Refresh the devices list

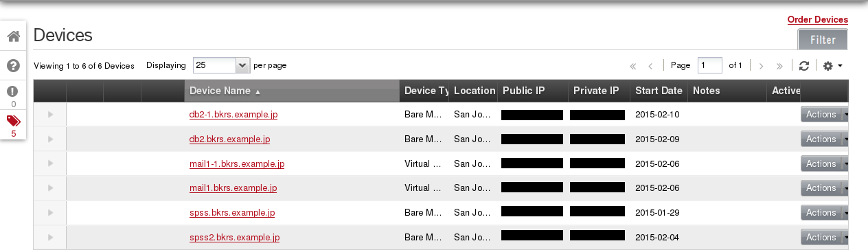[803, 66]
